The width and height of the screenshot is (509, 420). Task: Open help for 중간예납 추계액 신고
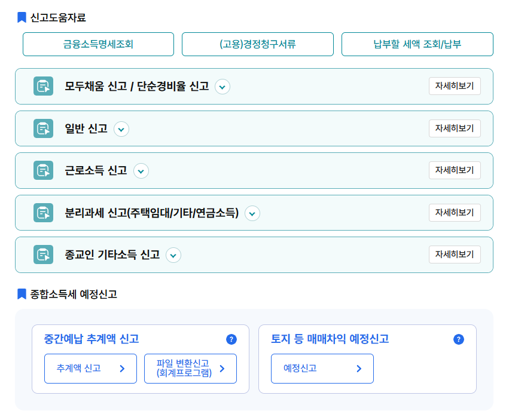tap(232, 339)
